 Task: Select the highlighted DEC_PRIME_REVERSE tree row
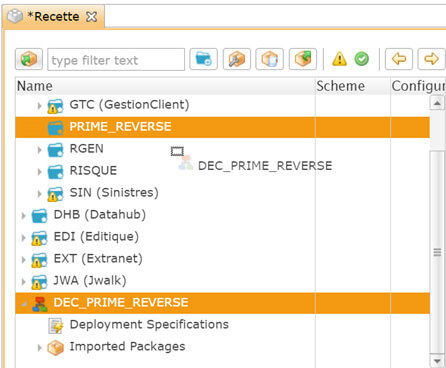click(x=222, y=303)
